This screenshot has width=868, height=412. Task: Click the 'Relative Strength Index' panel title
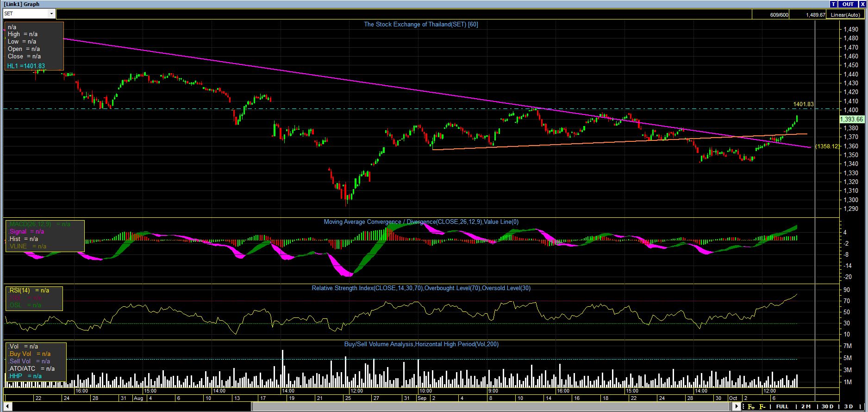[421, 288]
